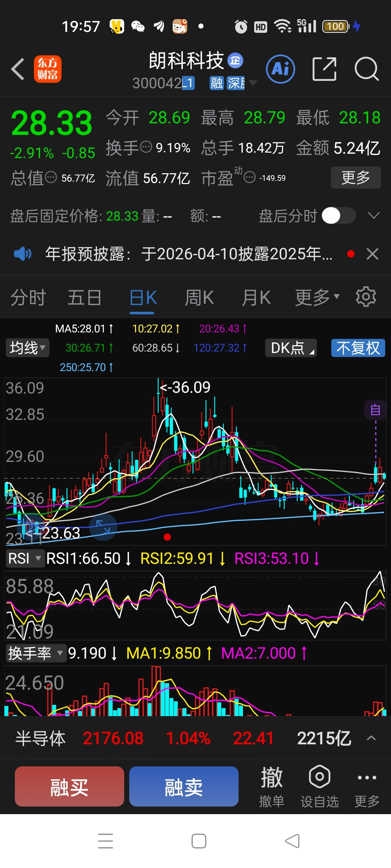The image size is (391, 868).
Task: Tap the MA1:9.850 turnover value
Action: [x=169, y=653]
